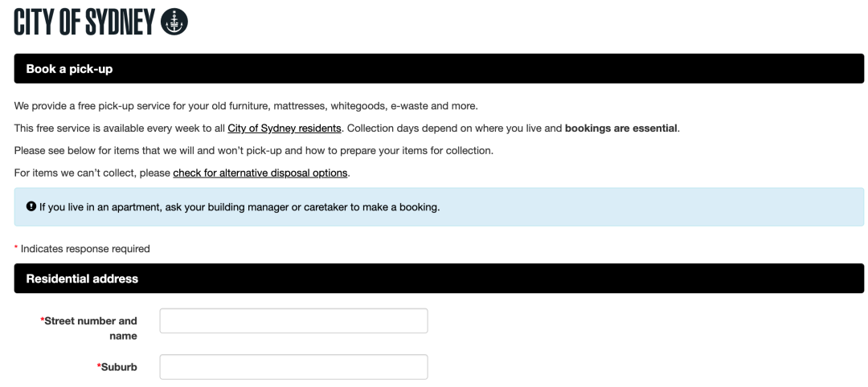The height and width of the screenshot is (387, 868).
Task: Focus the Suburb text field
Action: tap(293, 367)
